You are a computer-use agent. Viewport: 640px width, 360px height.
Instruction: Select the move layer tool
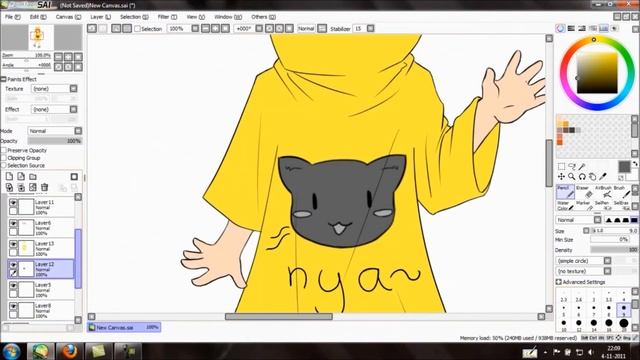pyautogui.click(x=562, y=177)
